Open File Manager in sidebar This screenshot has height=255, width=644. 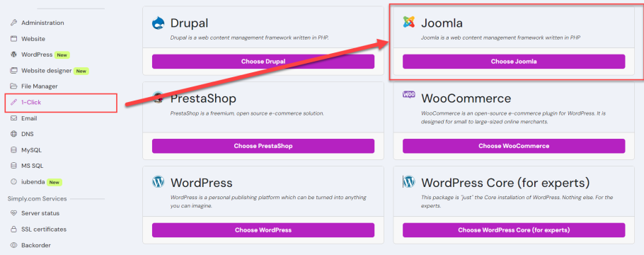click(x=40, y=86)
